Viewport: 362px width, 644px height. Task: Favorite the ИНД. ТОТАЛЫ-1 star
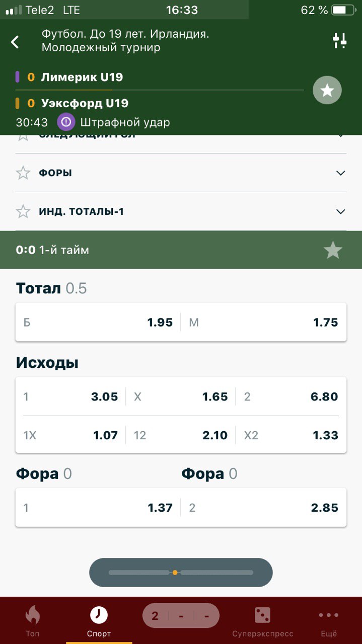pyautogui.click(x=23, y=212)
